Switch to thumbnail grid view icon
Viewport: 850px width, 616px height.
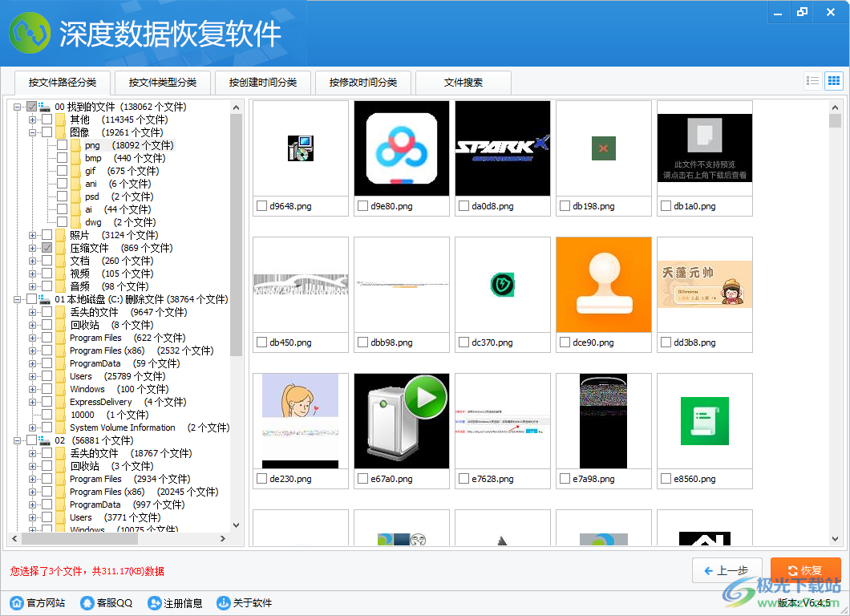tap(833, 81)
